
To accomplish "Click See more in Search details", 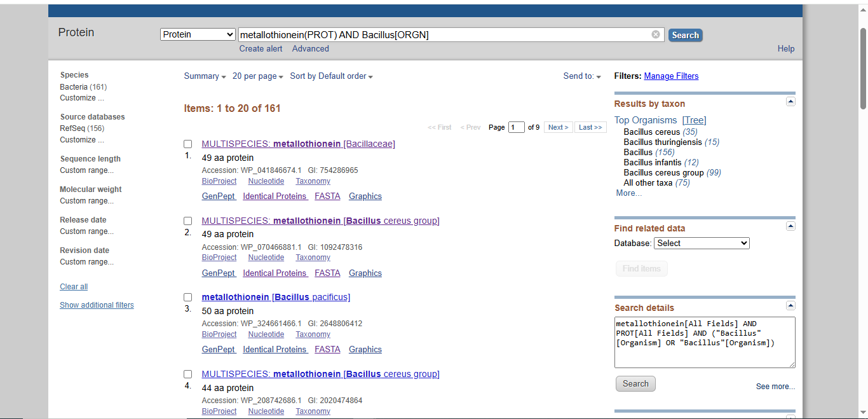I will coord(775,387).
